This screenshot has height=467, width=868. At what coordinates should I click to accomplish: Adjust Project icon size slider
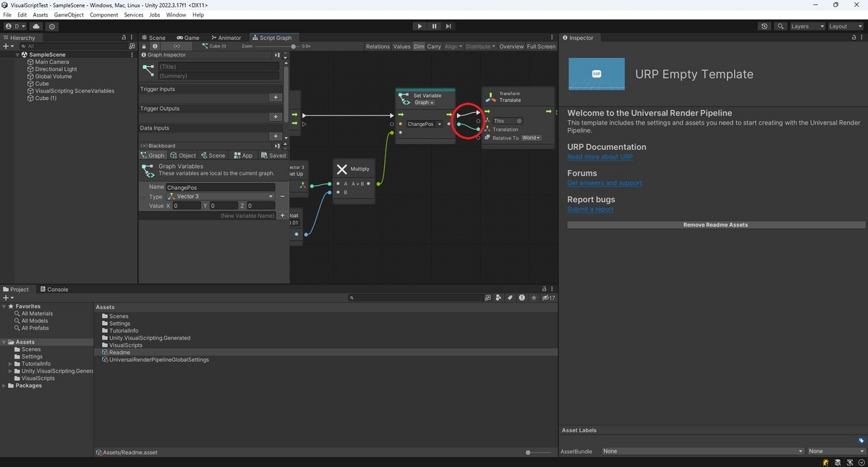click(537, 453)
